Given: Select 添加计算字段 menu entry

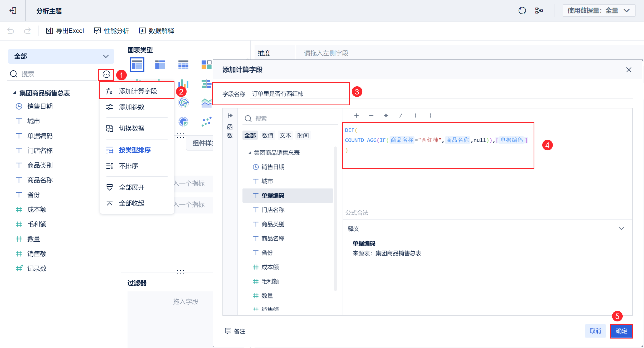Looking at the screenshot, I should [x=138, y=91].
